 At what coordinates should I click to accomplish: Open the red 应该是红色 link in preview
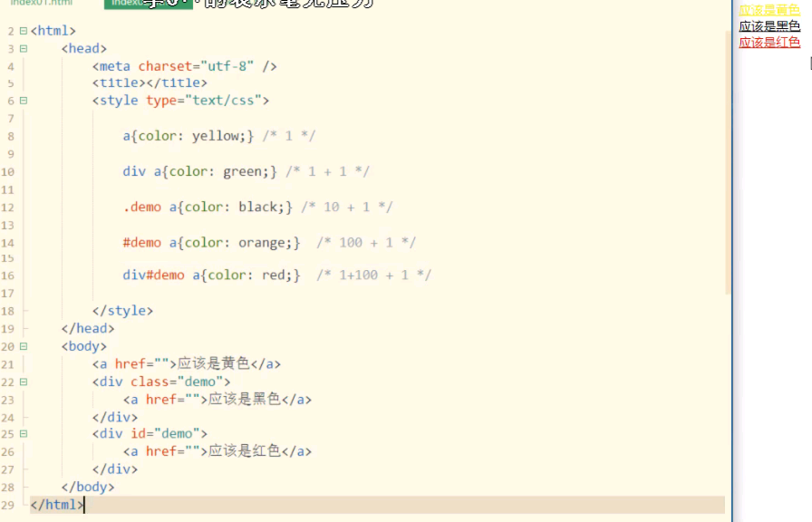[769, 42]
